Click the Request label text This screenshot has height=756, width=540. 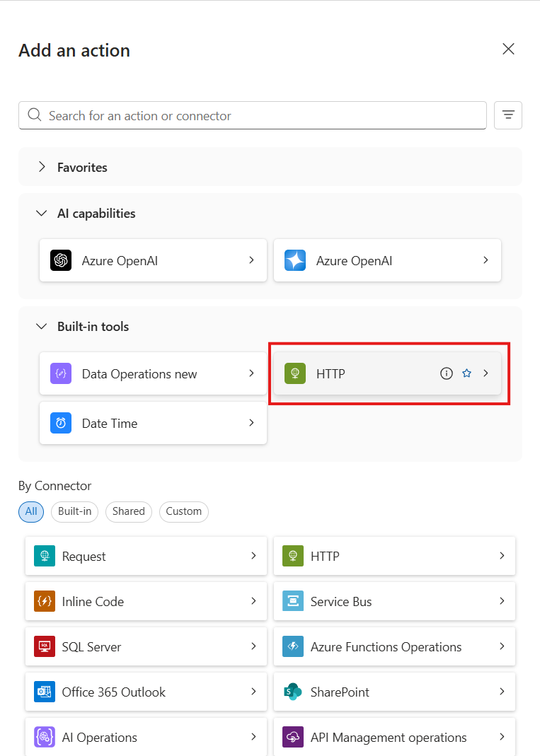point(84,557)
